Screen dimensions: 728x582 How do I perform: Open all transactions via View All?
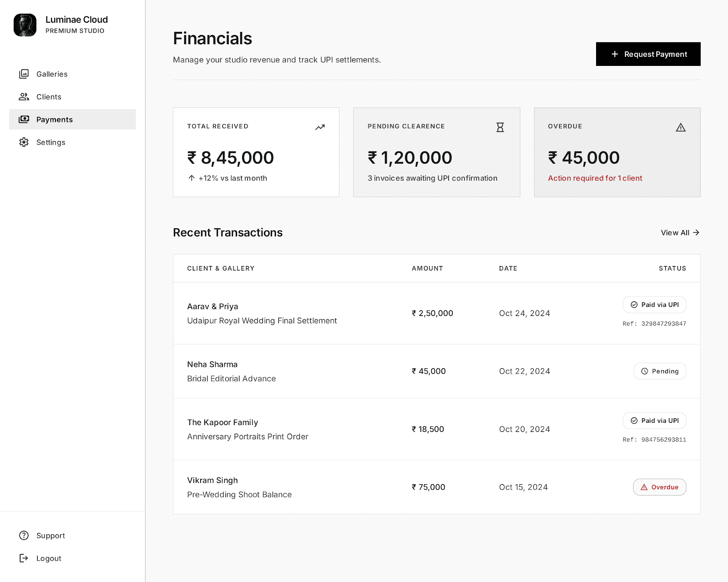tap(680, 232)
